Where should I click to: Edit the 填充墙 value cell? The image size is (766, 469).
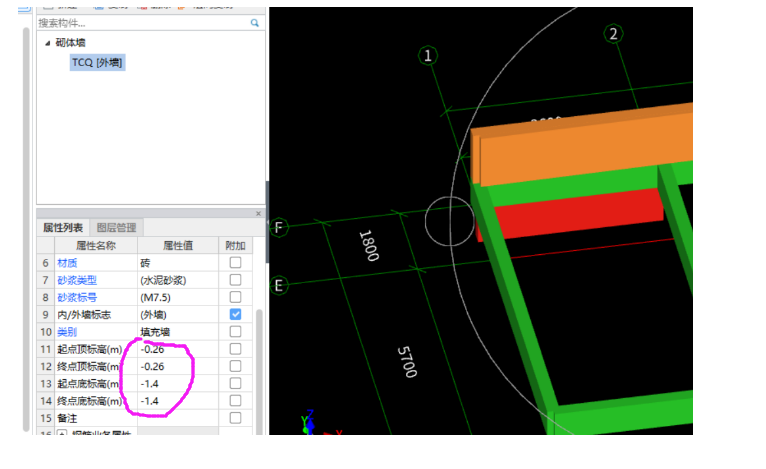178,332
